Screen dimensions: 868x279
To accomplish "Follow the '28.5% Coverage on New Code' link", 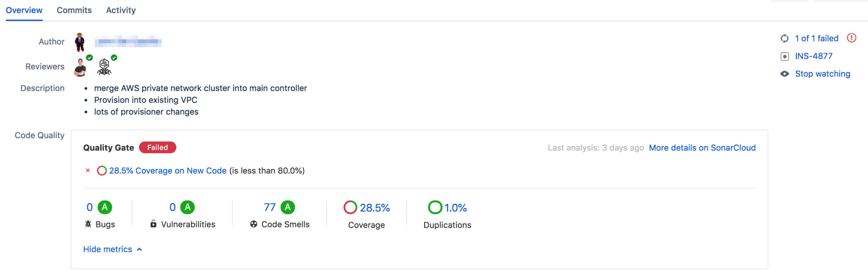I will [x=167, y=171].
